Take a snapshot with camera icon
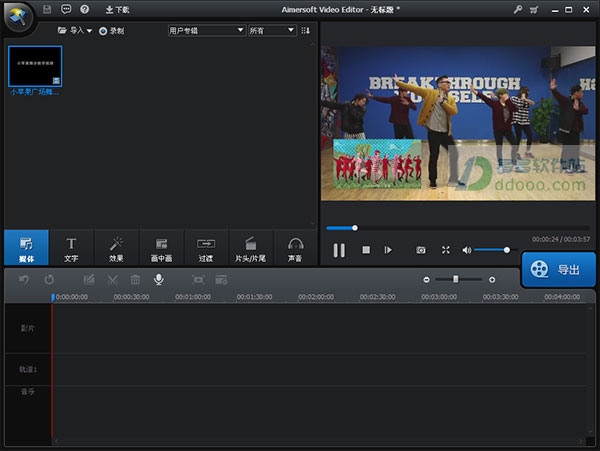Viewport: 600px width, 451px height. [x=421, y=250]
